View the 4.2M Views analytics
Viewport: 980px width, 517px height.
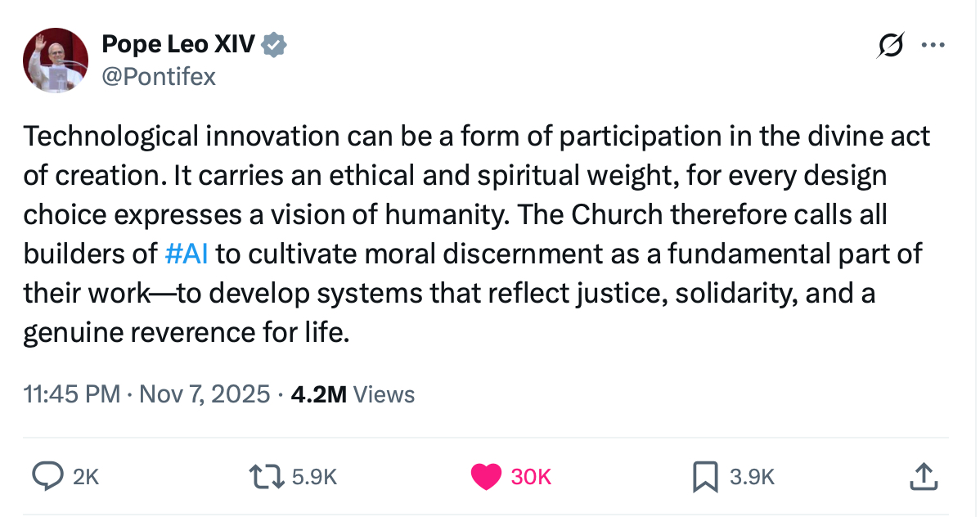[x=353, y=394]
